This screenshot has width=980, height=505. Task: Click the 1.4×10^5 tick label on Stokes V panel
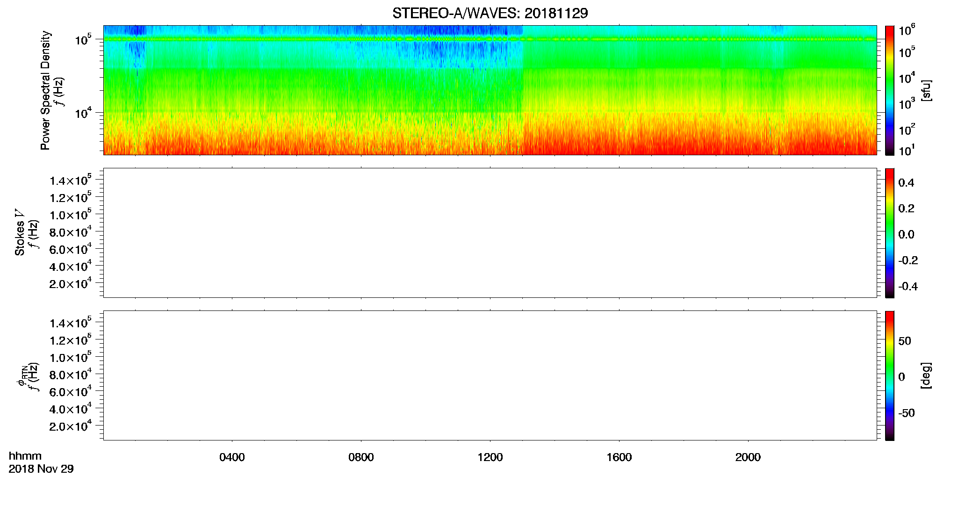click(71, 180)
